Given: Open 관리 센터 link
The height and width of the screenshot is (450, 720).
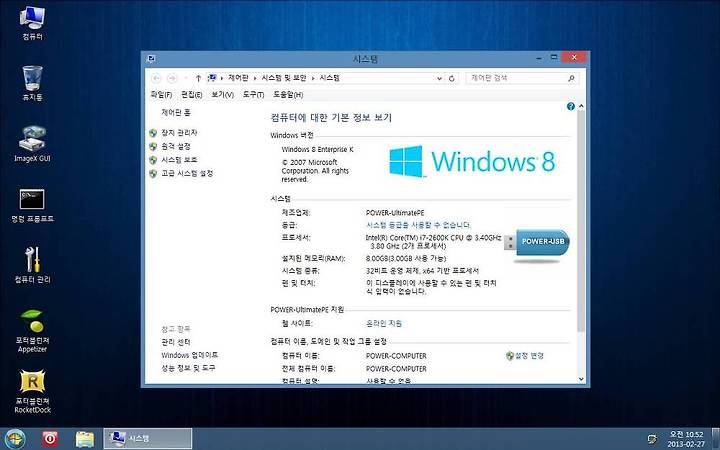Looking at the screenshot, I should click(x=175, y=342).
